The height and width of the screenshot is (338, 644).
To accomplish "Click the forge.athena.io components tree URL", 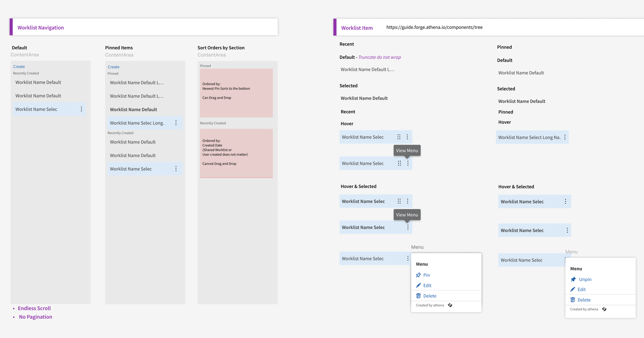I will pos(434,27).
